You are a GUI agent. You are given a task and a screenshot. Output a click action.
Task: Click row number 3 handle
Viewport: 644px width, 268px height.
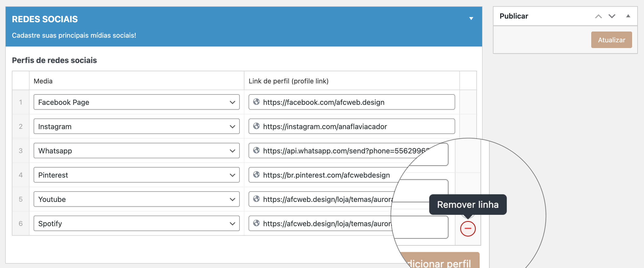[x=21, y=151]
